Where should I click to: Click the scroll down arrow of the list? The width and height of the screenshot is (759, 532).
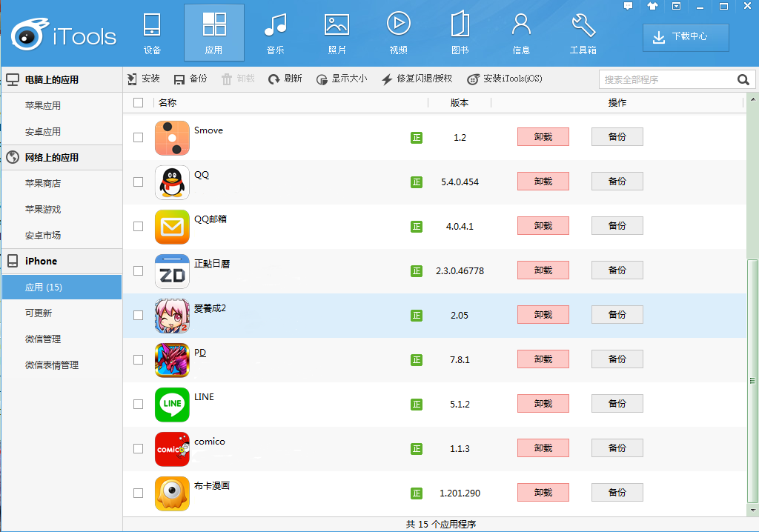point(753,511)
